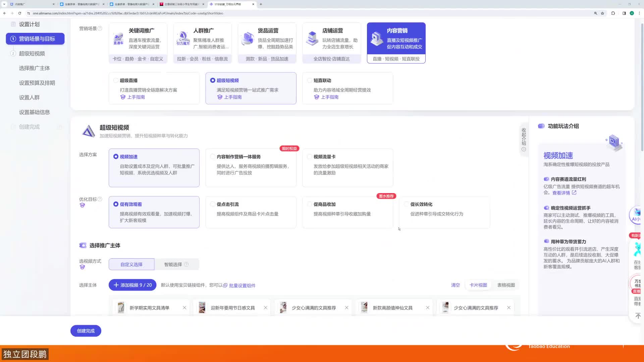Click the help icon beside 优化目标
Screen dimensions: 644x362
pos(100,199)
